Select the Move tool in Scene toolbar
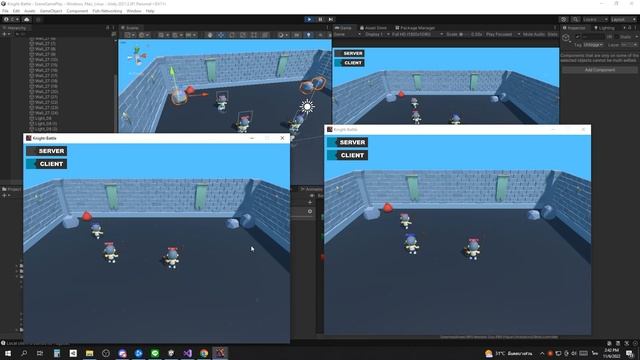This screenshot has width=640, height=360. (221, 35)
